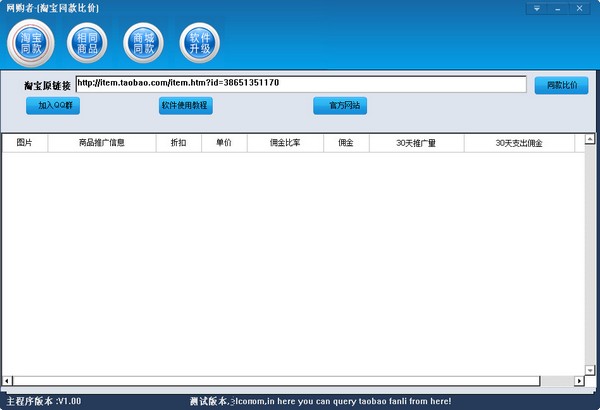Viewport: 600px width, 410px height.
Task: Open the 相同商品 round icon
Action: click(x=87, y=43)
